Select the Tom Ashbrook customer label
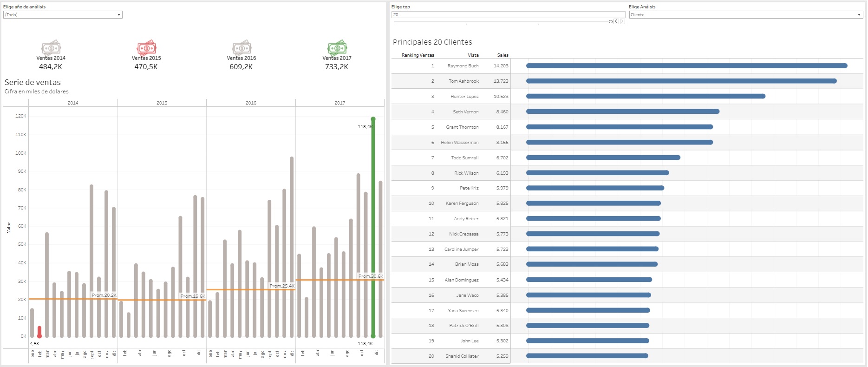Viewport: 868px width, 367px height. pyautogui.click(x=463, y=81)
